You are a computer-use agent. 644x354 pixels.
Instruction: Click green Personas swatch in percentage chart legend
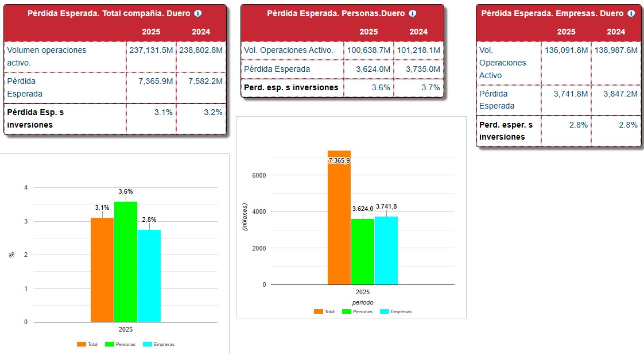[x=109, y=345]
